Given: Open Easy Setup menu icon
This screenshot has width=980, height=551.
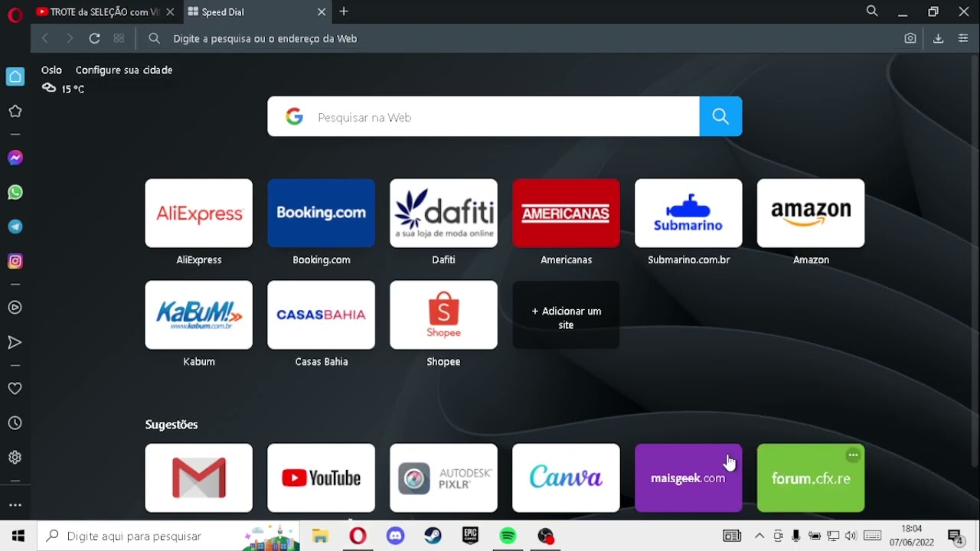Looking at the screenshot, I should (963, 38).
